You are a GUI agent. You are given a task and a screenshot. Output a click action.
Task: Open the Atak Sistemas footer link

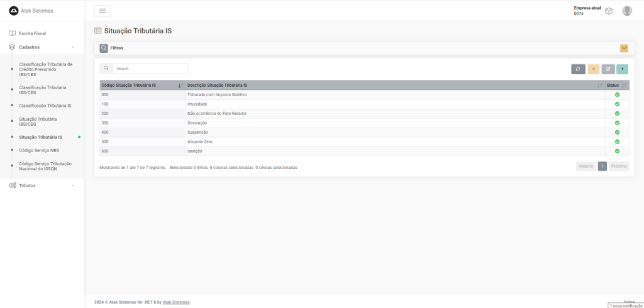coord(176,302)
